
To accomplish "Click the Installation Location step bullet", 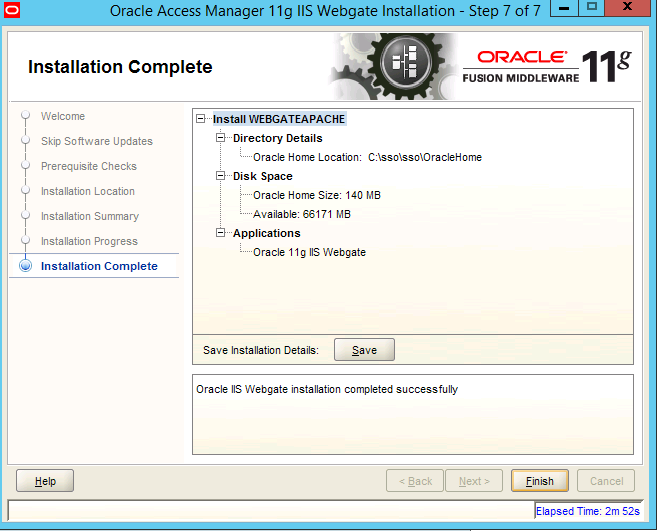I will (26, 190).
